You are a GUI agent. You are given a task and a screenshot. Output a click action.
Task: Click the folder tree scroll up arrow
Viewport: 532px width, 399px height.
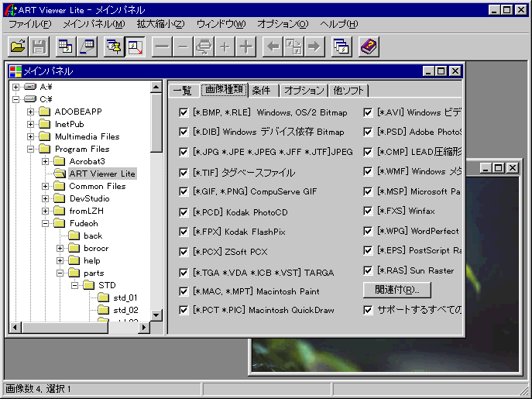pyautogui.click(x=156, y=88)
